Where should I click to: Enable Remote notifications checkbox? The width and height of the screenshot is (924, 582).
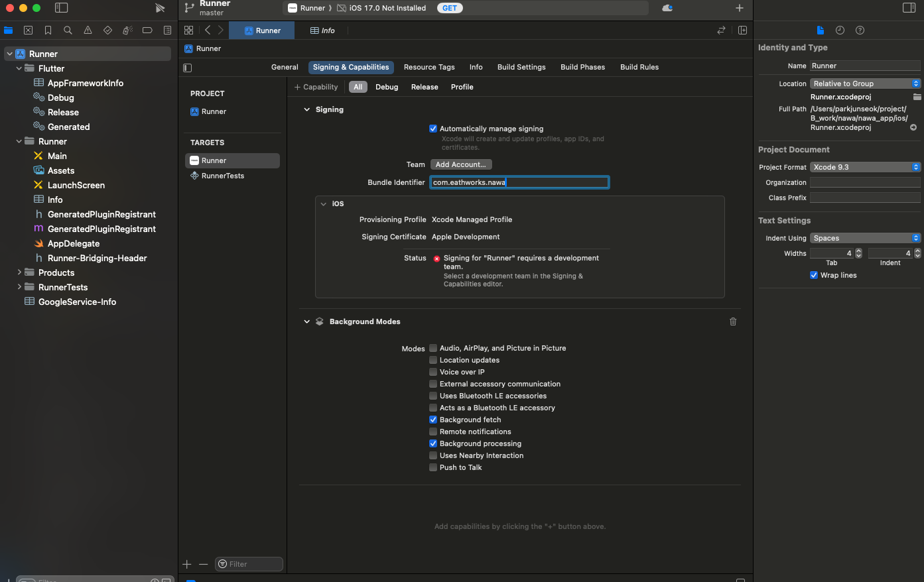tap(433, 432)
